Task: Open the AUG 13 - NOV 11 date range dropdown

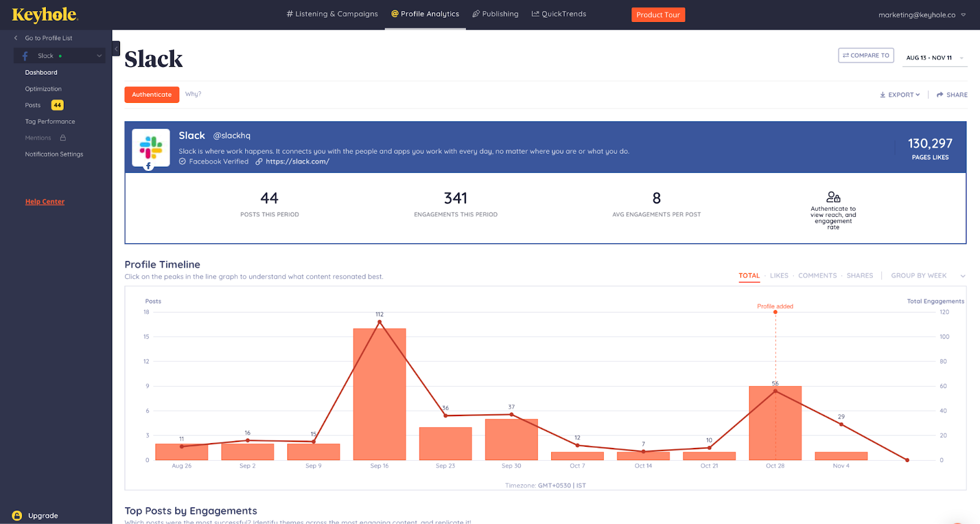Action: [x=935, y=58]
